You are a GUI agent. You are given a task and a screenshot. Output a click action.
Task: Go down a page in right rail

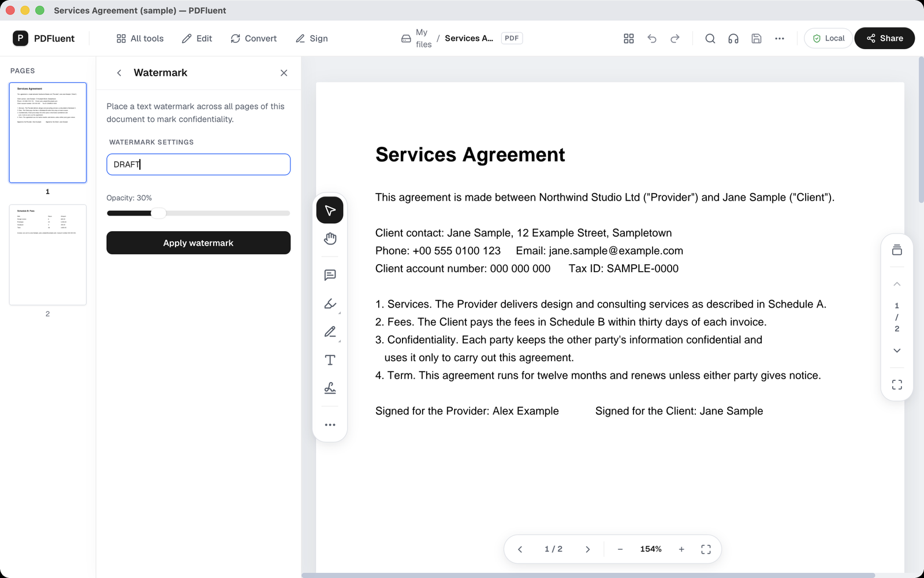coord(897,350)
